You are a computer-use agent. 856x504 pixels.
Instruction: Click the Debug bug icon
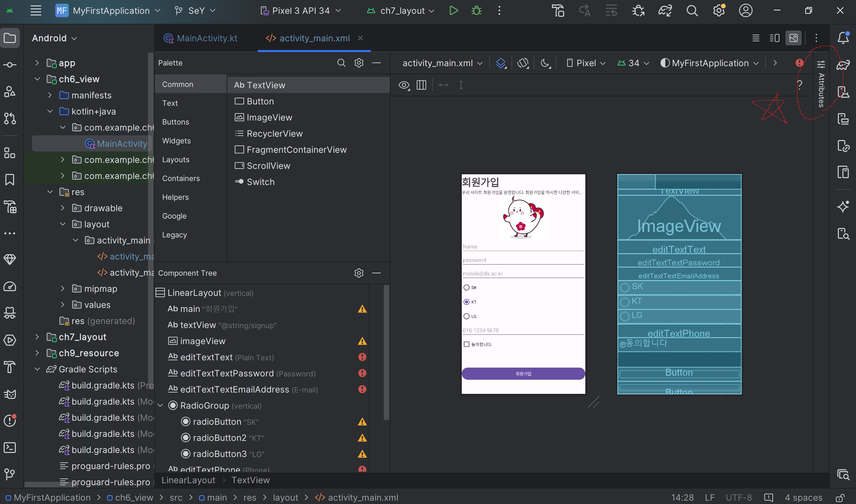[477, 10]
